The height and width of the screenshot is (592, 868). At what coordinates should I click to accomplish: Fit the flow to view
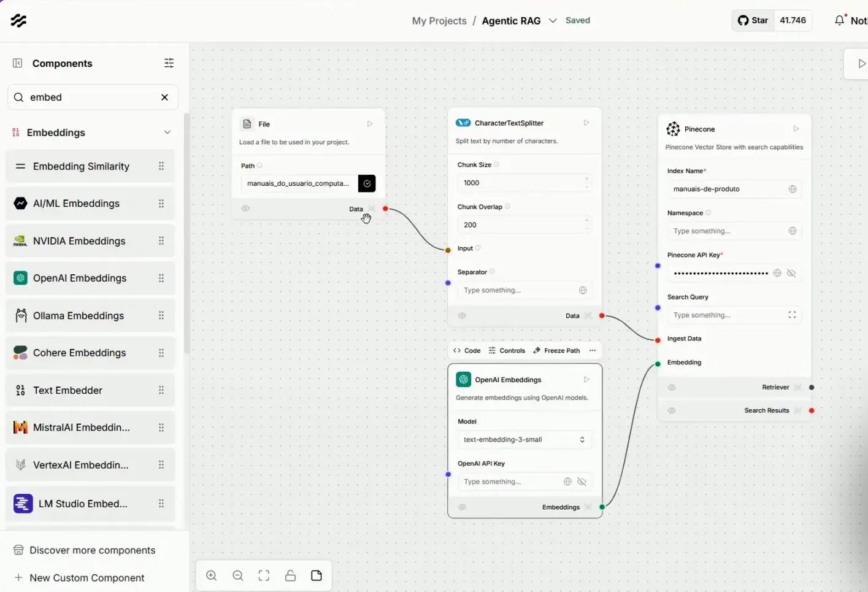[x=264, y=575]
